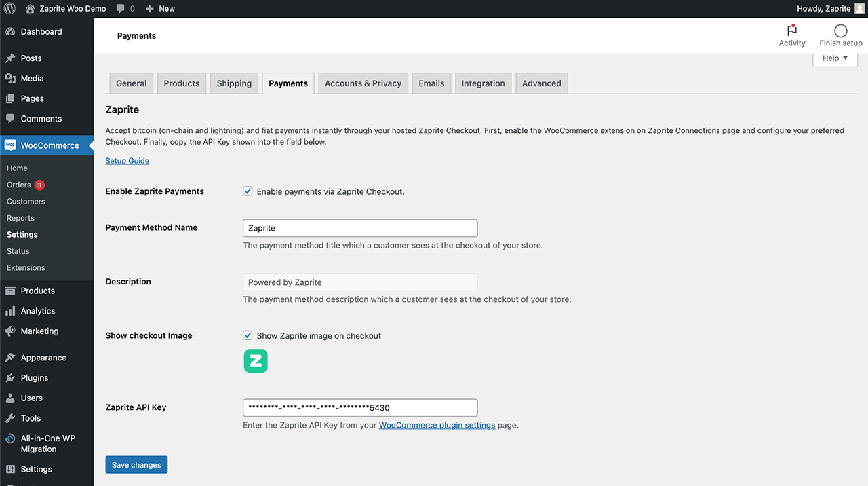Select the Payments tab
868x486 pixels.
[288, 83]
